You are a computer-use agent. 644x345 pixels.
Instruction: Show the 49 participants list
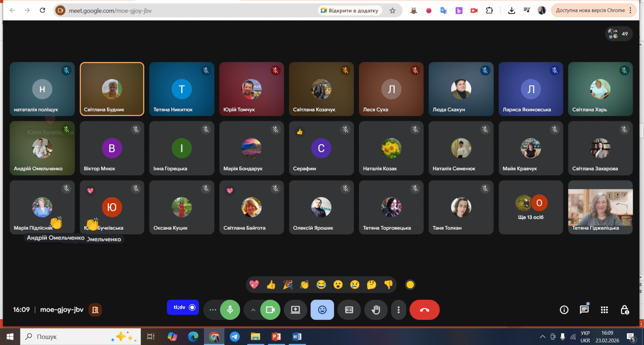(x=619, y=34)
